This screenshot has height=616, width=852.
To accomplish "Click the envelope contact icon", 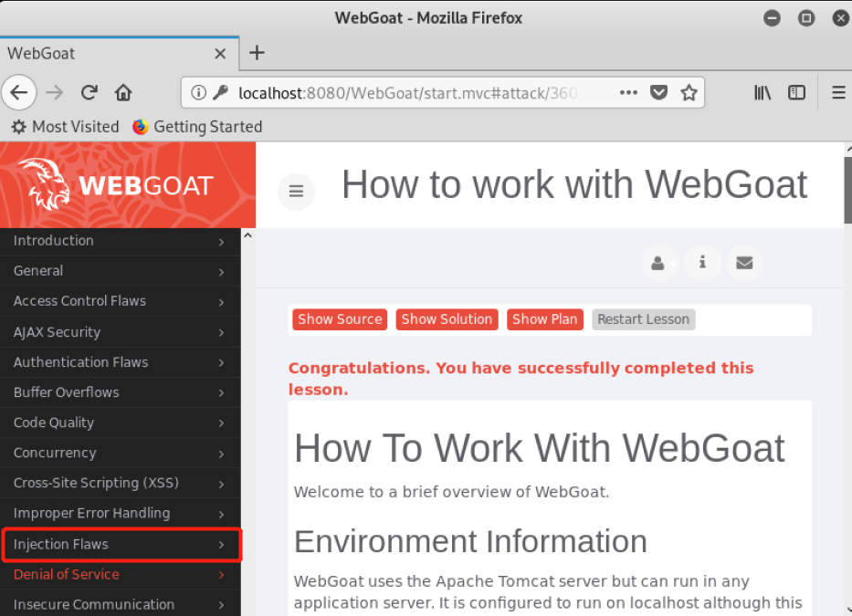I will click(744, 263).
